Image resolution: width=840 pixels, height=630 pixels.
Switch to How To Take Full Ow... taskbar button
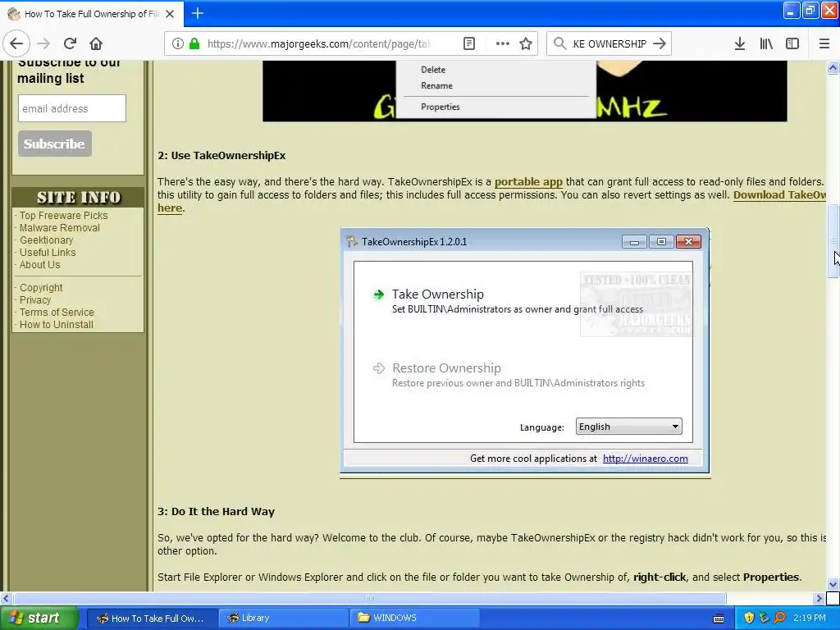tap(152, 618)
